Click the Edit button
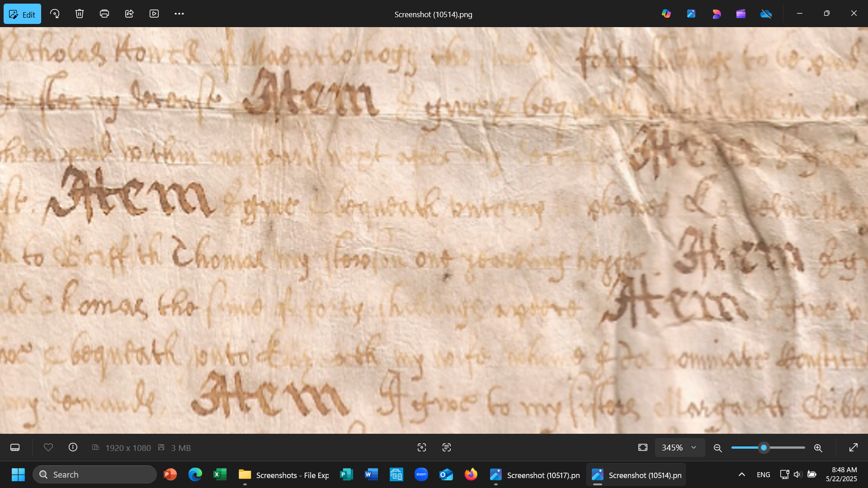Screen dimensions: 868x488 click(x=22, y=14)
